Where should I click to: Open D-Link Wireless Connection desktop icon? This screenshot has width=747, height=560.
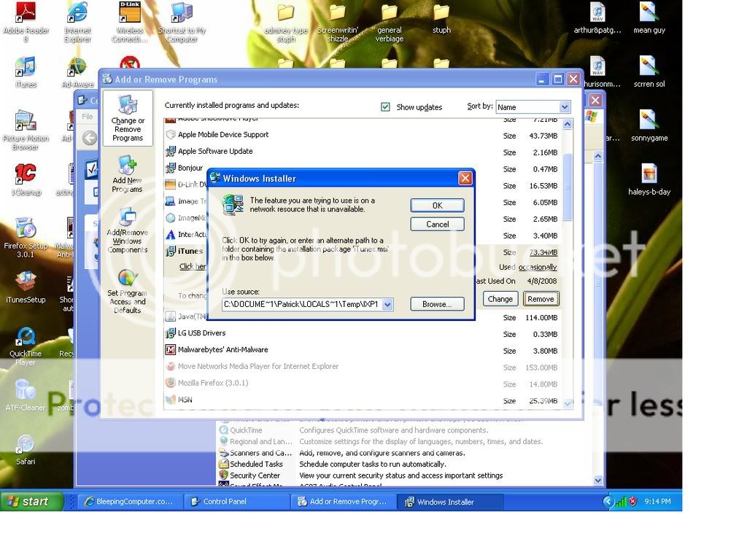(130, 21)
